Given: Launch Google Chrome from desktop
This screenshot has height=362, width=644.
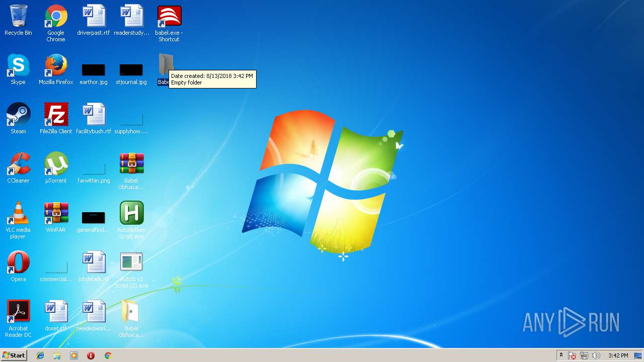Looking at the screenshot, I should point(56,17).
